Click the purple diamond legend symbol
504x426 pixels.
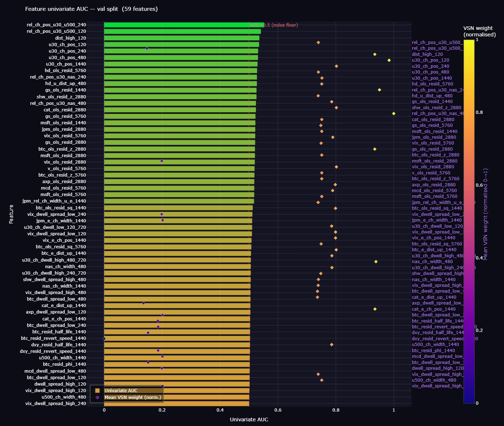point(97,398)
